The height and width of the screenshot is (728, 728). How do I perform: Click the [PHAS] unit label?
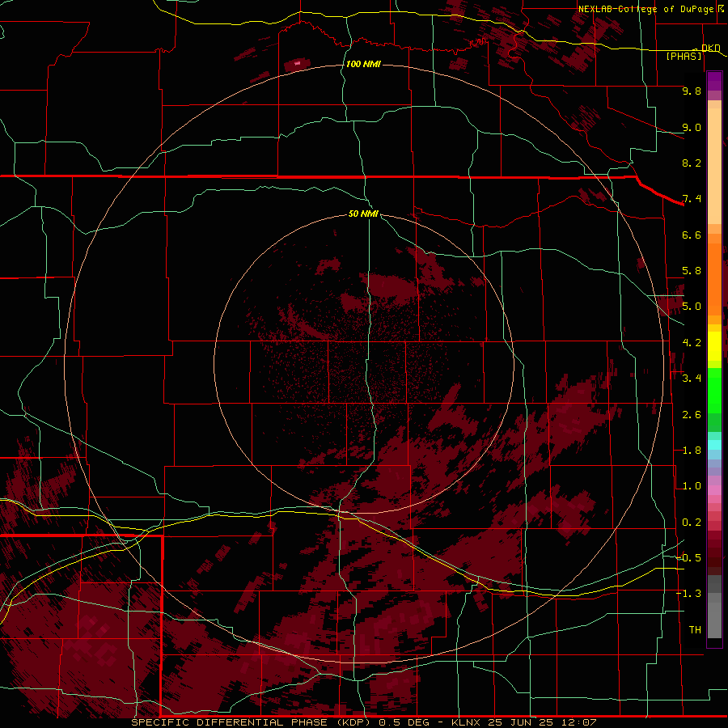click(684, 56)
